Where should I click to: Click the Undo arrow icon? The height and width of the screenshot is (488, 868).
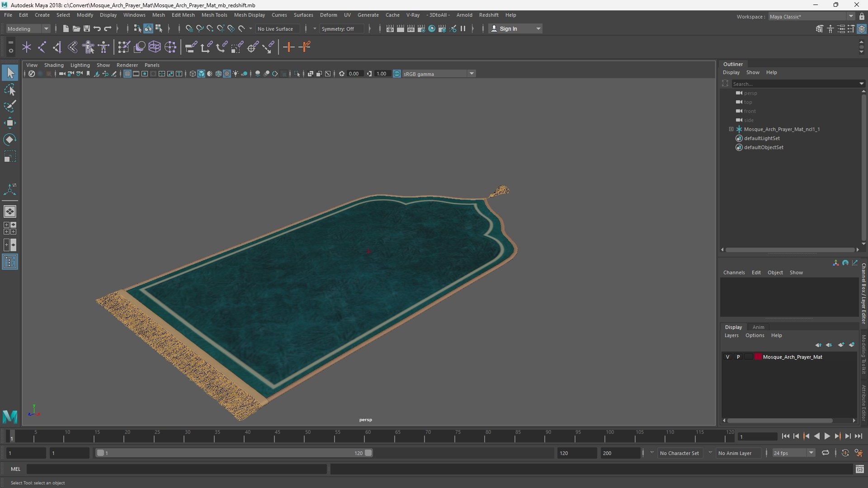(x=97, y=29)
